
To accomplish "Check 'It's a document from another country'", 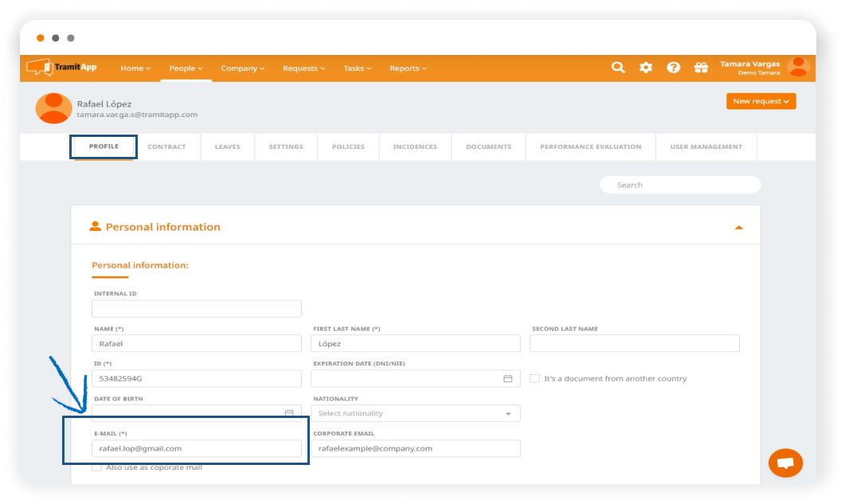I will [x=535, y=378].
